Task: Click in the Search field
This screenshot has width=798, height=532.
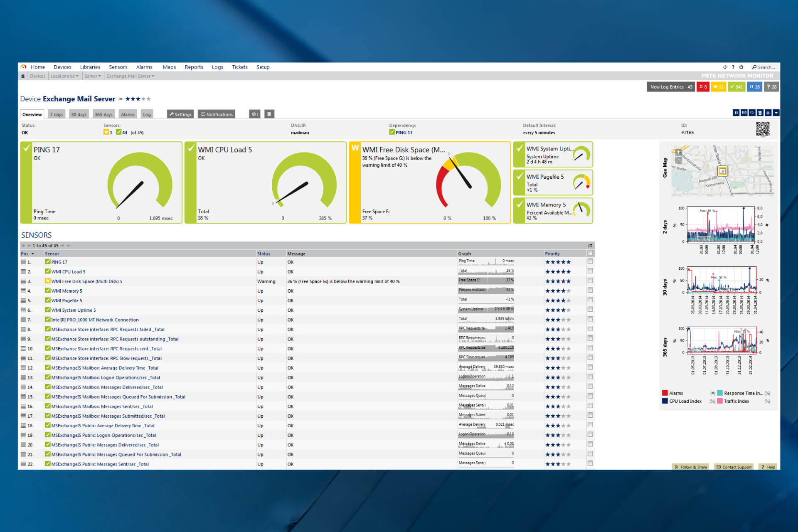Action: tap(765, 67)
